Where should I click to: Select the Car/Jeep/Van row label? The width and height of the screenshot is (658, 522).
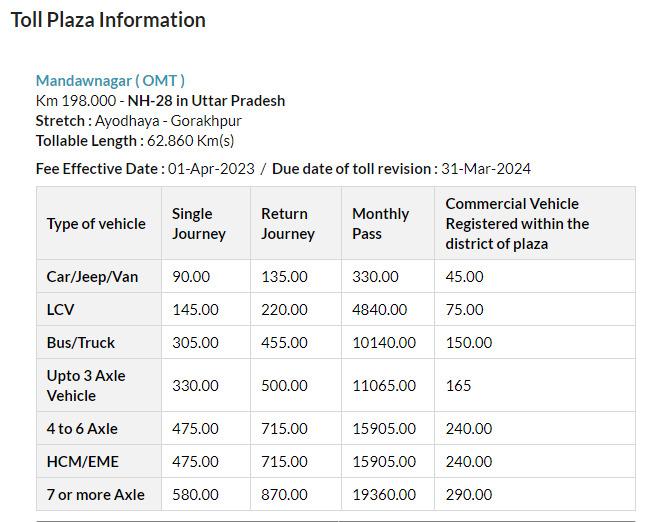(x=92, y=276)
